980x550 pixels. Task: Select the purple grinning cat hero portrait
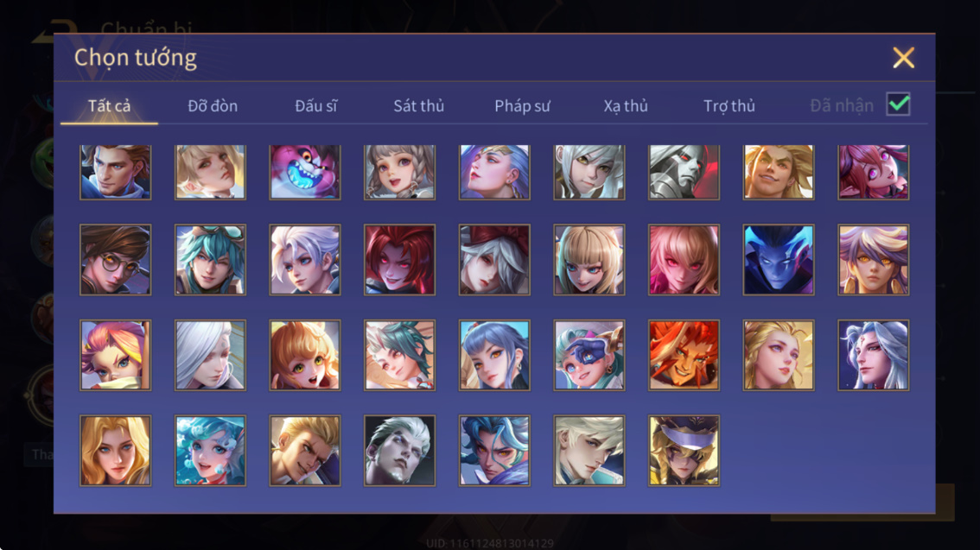coord(305,173)
